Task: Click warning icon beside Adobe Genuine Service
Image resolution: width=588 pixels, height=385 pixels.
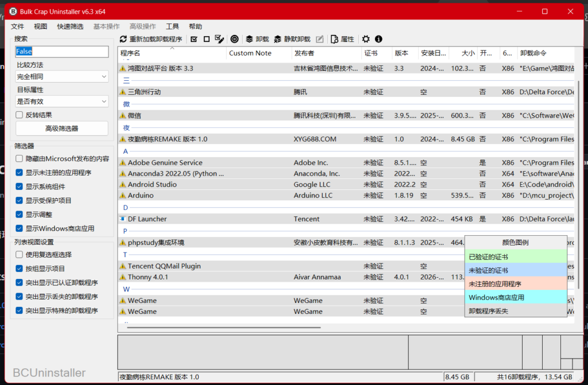Action: click(123, 163)
